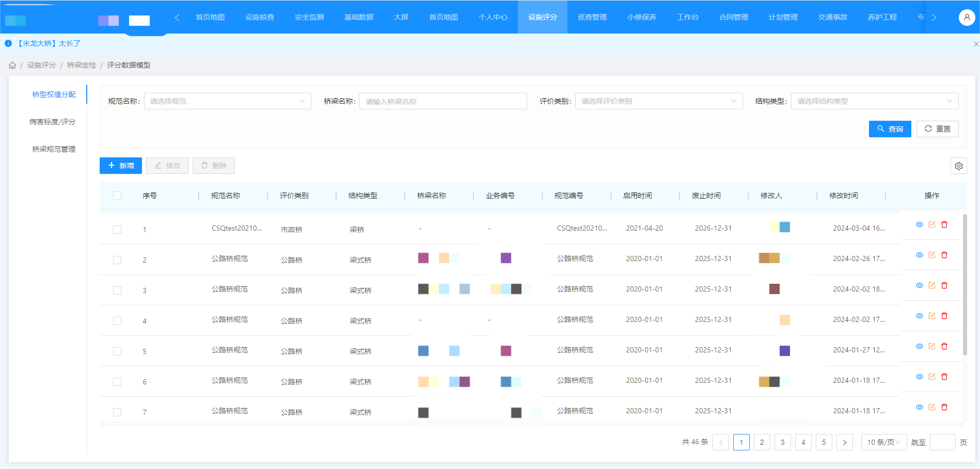
Task: Delete row 3 using the trash icon
Action: (944, 285)
